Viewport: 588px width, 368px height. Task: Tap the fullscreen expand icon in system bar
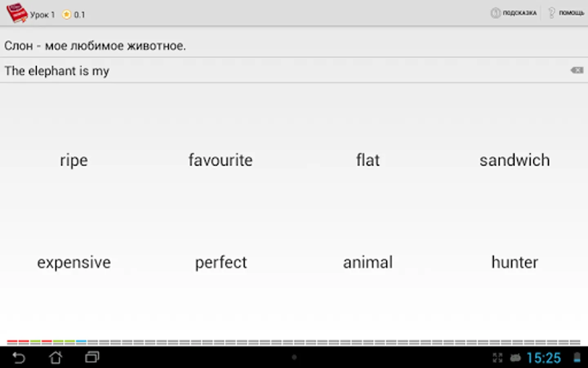497,358
